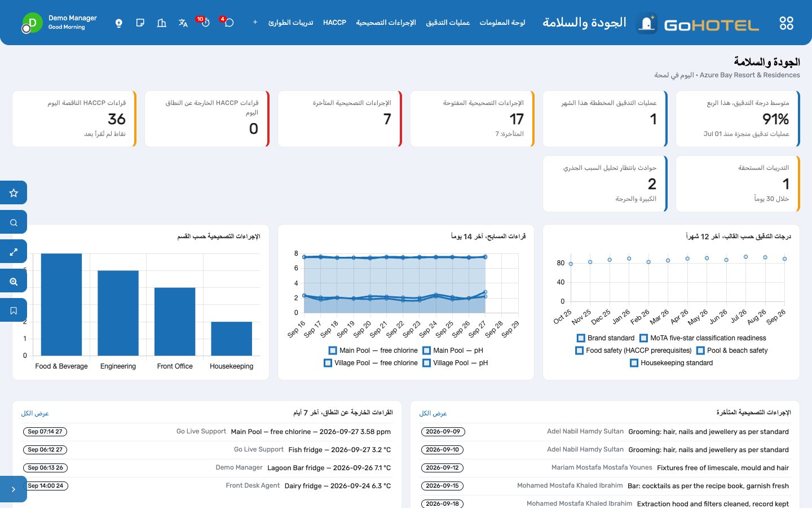Open the Demo Manager user avatar
Viewport: 812px width, 508px height.
(x=32, y=23)
